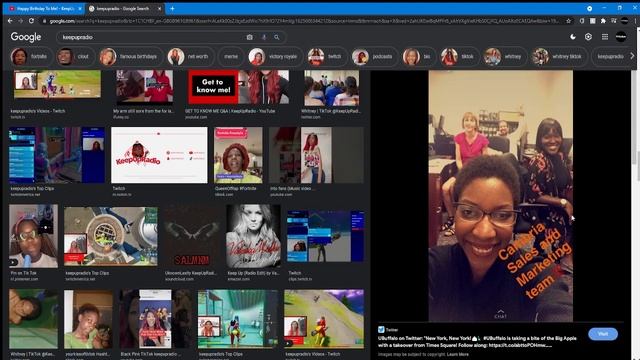This screenshot has width=640, height=360.
Task: Open the extensions puzzle icon
Action: click(x=603, y=21)
